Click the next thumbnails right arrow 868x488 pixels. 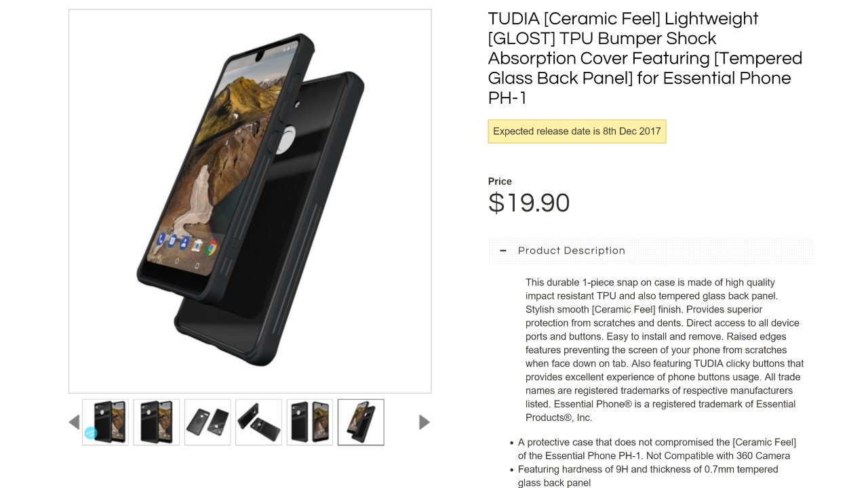(425, 422)
